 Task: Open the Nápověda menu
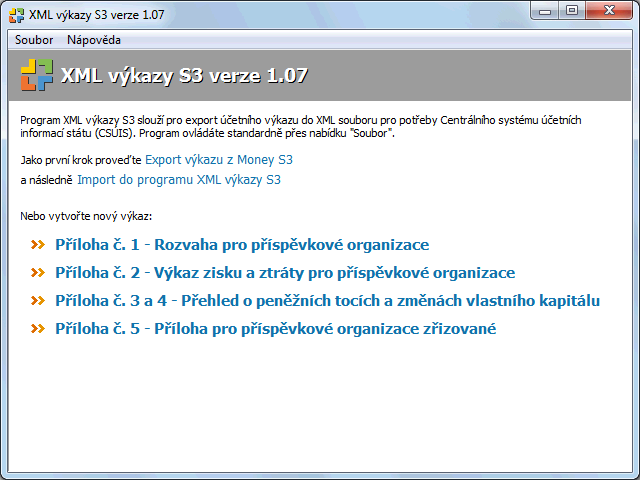(93, 40)
